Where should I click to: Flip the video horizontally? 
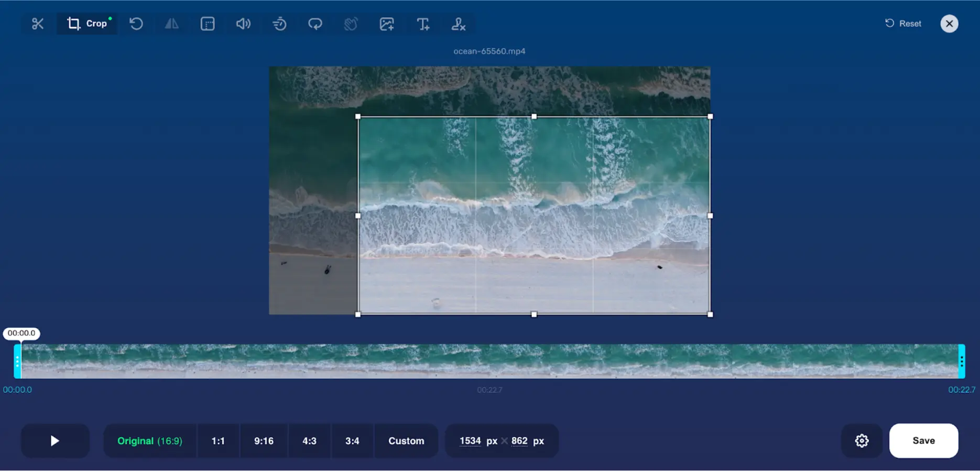pos(172,24)
